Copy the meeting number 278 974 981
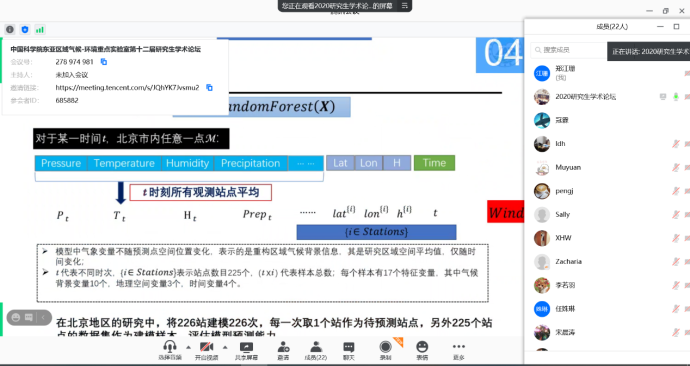The image size is (690, 366). 104,62
